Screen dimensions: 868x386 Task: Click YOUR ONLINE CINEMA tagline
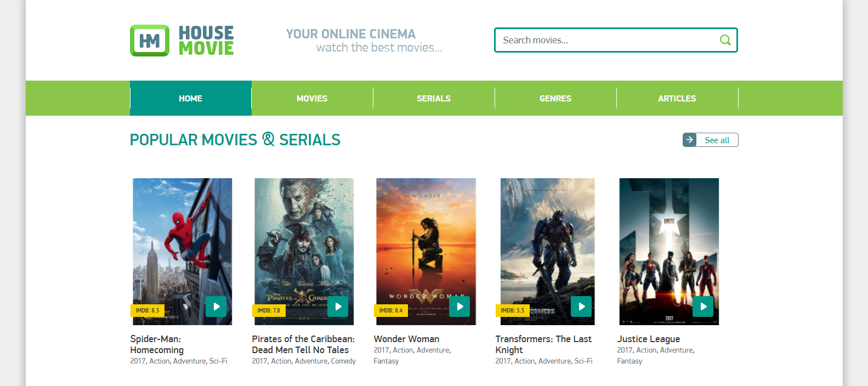pos(351,34)
